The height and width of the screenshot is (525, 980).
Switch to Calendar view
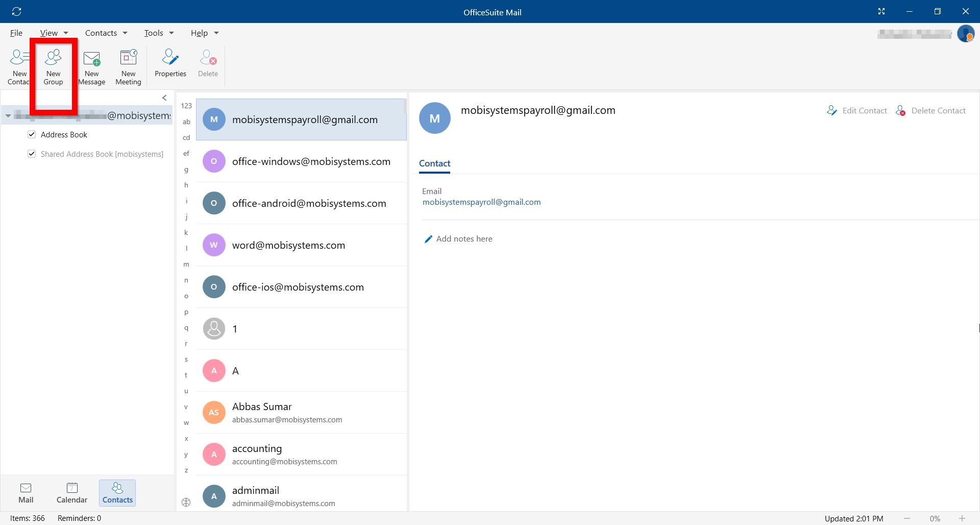tap(72, 493)
